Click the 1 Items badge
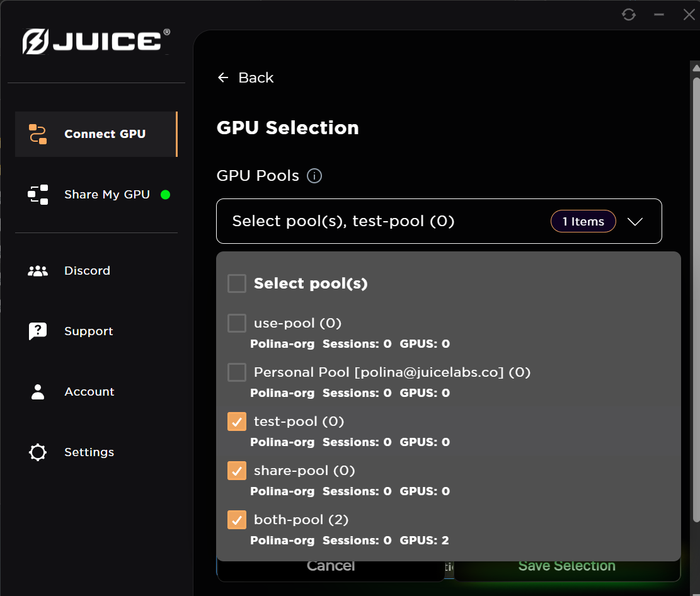This screenshot has width=700, height=596. (x=583, y=221)
